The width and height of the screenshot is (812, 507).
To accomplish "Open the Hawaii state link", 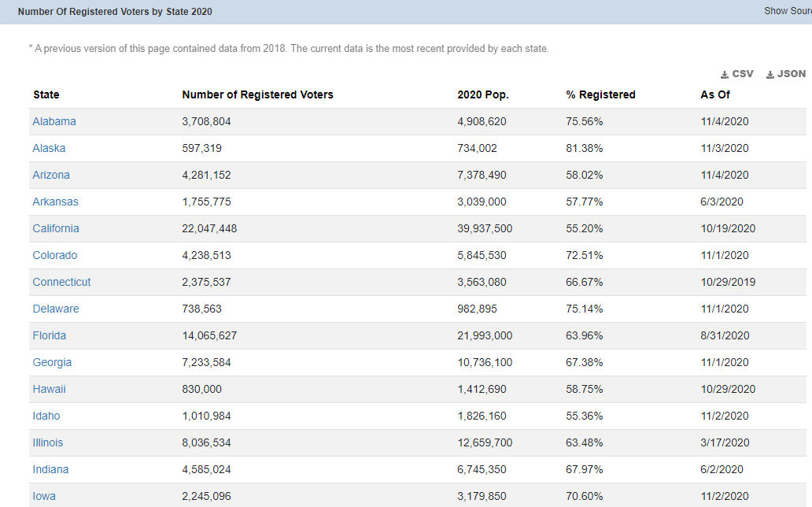I will pos(50,390).
